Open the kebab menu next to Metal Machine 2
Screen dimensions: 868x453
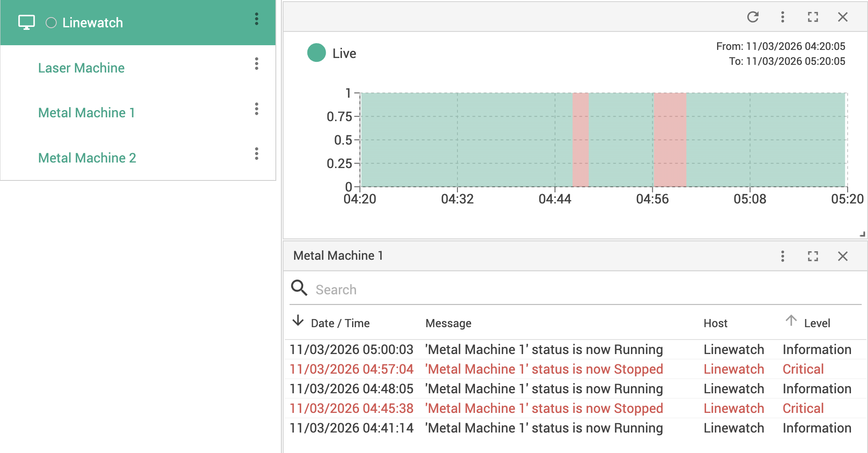coord(256,154)
